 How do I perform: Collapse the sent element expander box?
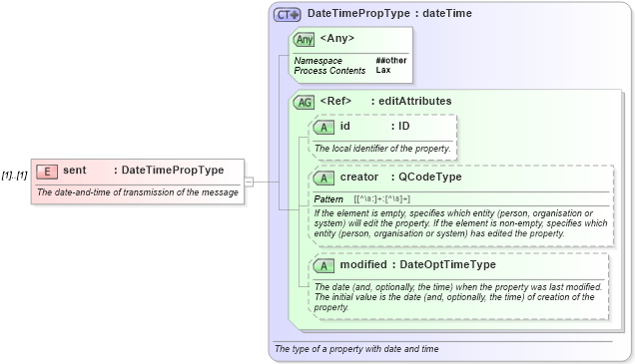[x=249, y=182]
